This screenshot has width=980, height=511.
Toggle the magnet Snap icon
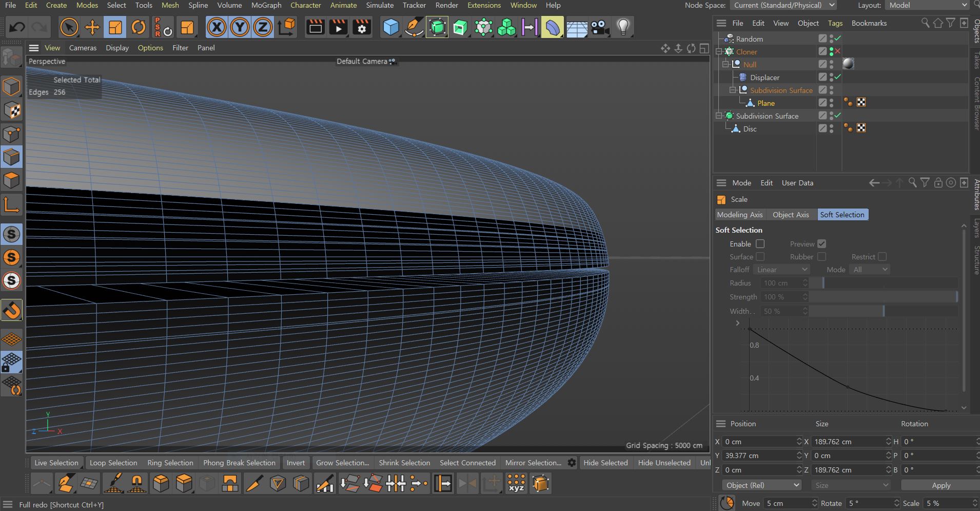click(11, 310)
